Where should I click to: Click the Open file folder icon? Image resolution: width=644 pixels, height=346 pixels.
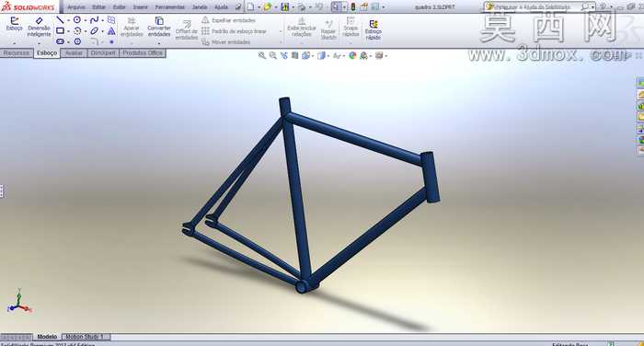pos(268,7)
